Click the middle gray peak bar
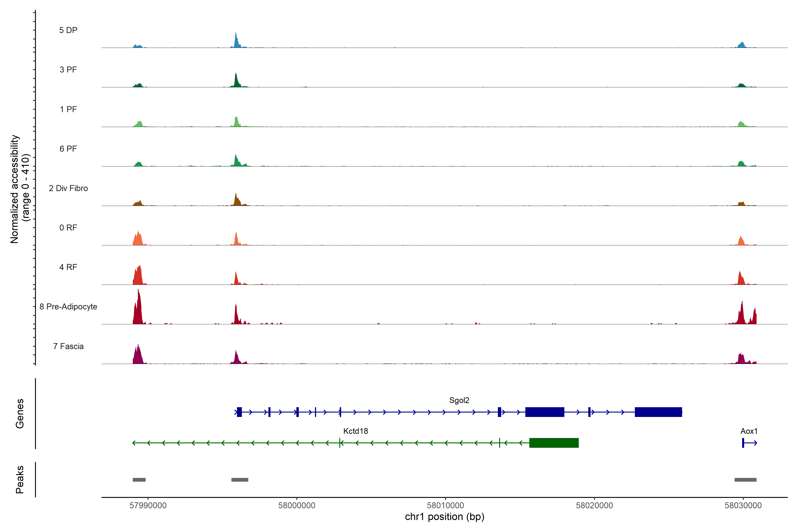This screenshot has width=798, height=532. click(240, 480)
